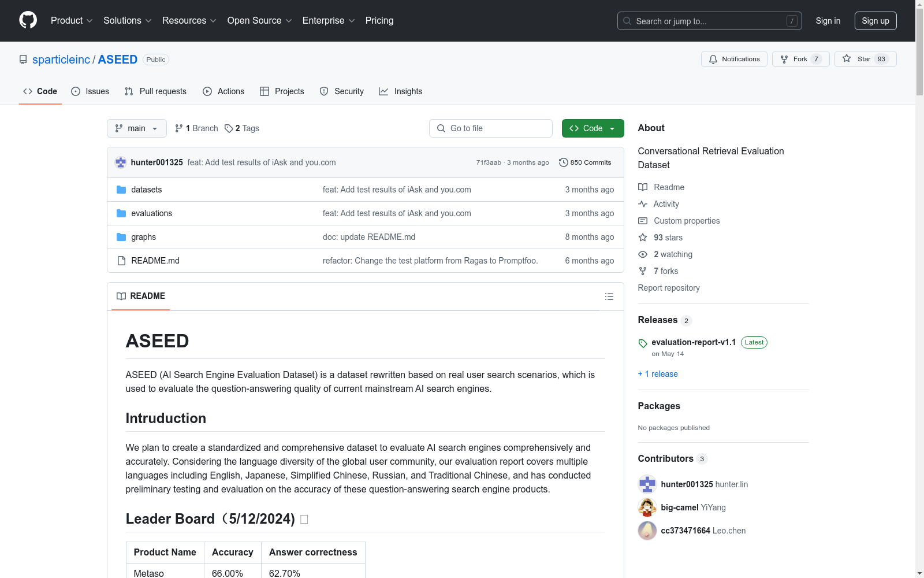Click the search magnifier icon in header

(627, 21)
